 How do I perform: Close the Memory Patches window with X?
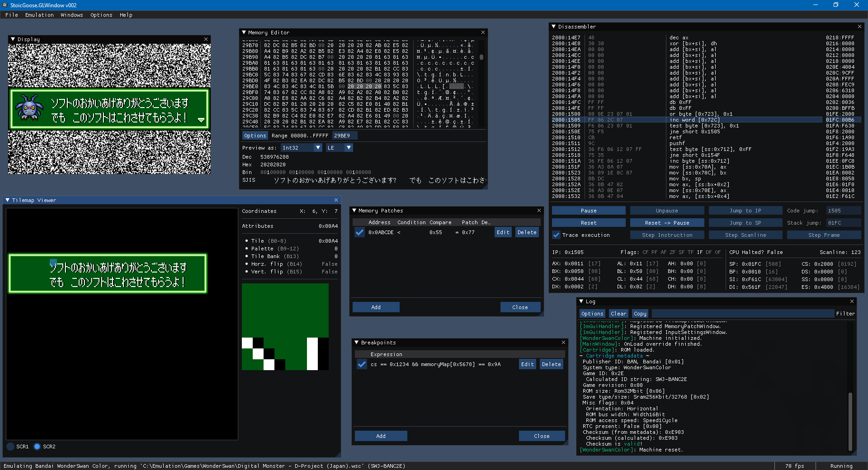coord(539,211)
